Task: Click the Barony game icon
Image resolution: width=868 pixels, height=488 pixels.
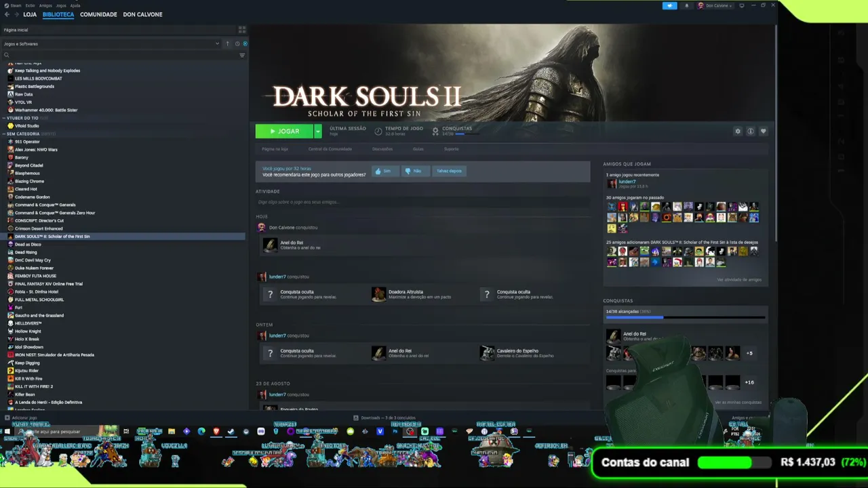Action: [10, 157]
